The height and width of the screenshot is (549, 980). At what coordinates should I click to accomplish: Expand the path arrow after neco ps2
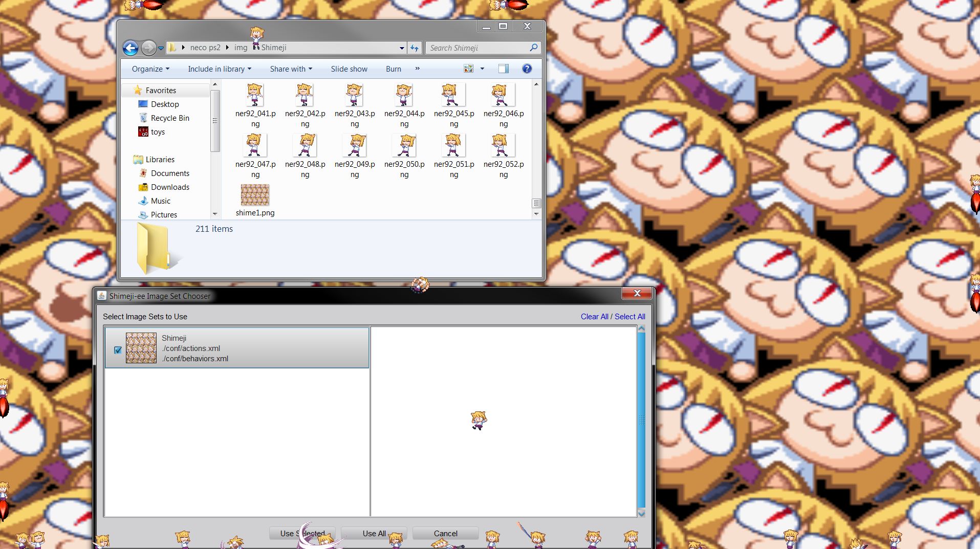[227, 48]
